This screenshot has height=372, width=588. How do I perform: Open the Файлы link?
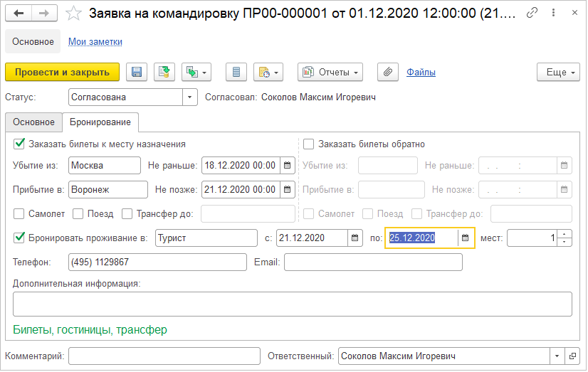pos(421,73)
